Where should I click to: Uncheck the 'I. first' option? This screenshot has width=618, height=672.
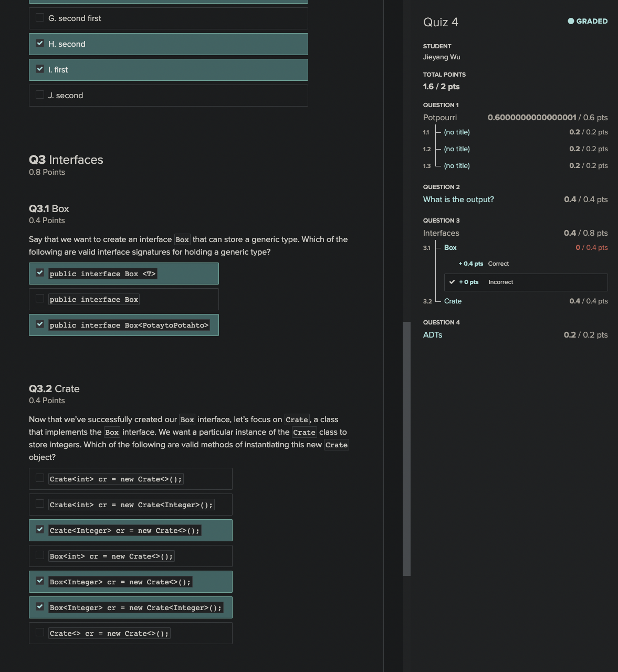pyautogui.click(x=40, y=69)
